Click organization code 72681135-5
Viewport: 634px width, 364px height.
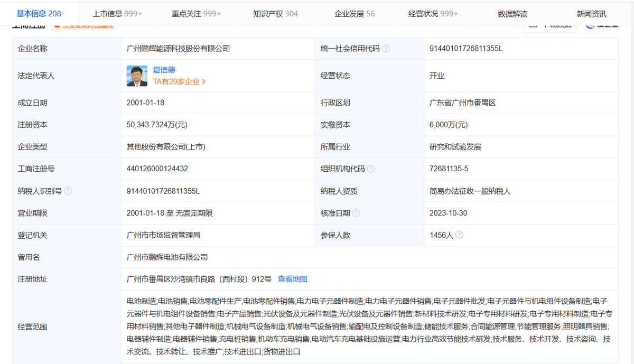click(449, 169)
